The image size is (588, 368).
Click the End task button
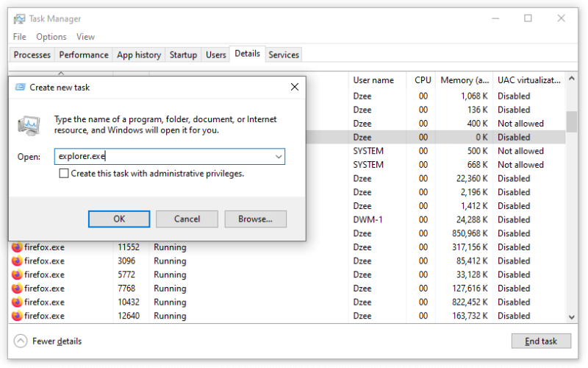[541, 341]
